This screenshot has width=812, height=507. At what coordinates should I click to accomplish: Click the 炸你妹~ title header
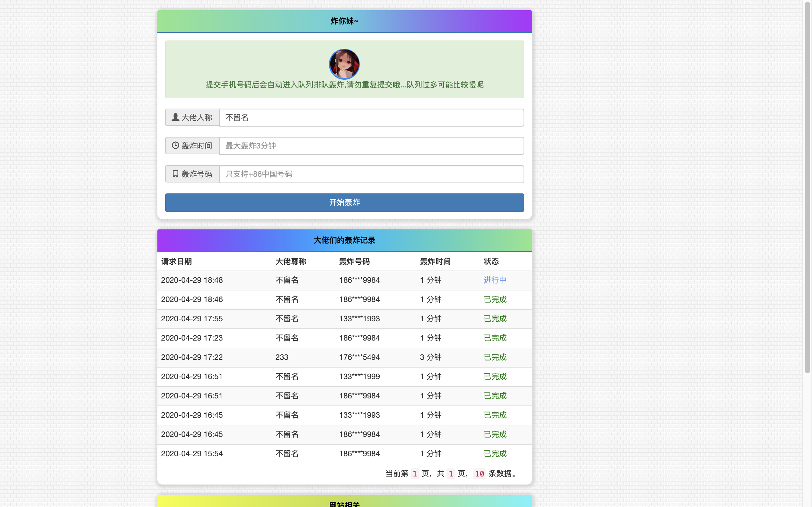[x=344, y=21]
